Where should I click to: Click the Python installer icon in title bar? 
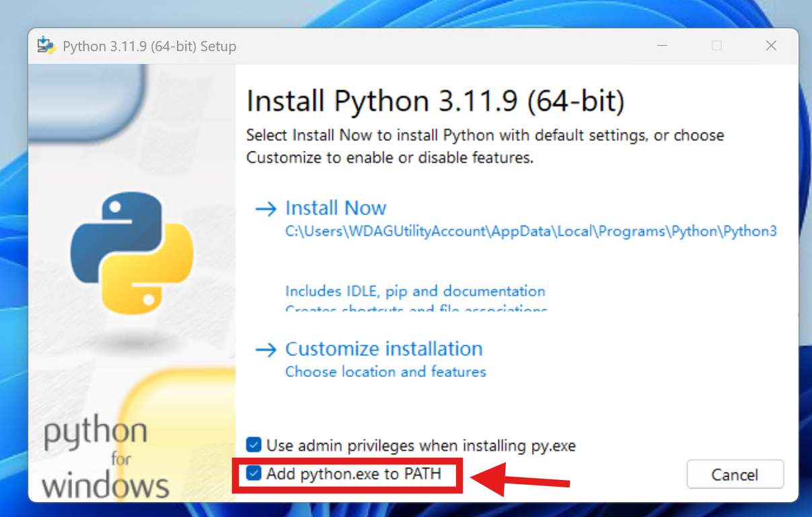click(46, 46)
